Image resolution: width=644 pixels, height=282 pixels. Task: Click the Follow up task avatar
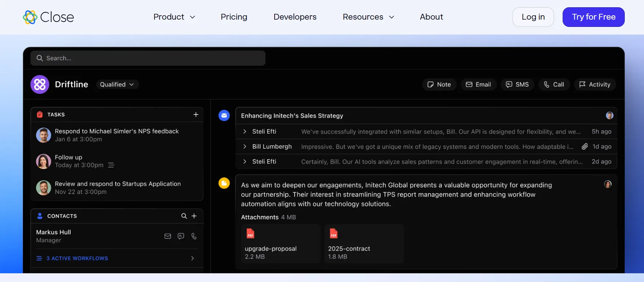pyautogui.click(x=44, y=161)
